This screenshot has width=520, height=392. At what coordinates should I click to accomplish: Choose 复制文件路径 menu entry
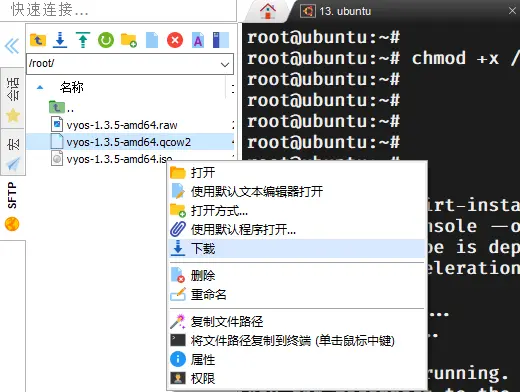[x=297, y=322]
